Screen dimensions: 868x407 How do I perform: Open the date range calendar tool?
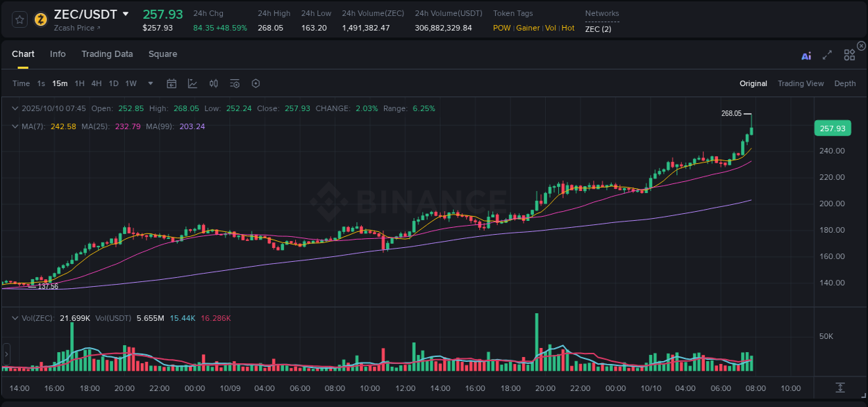pyautogui.click(x=172, y=83)
